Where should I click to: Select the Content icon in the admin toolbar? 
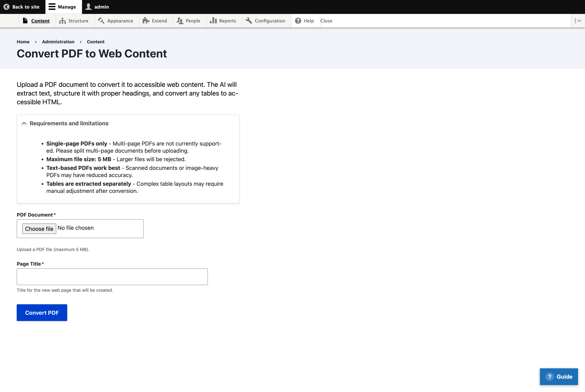point(26,21)
